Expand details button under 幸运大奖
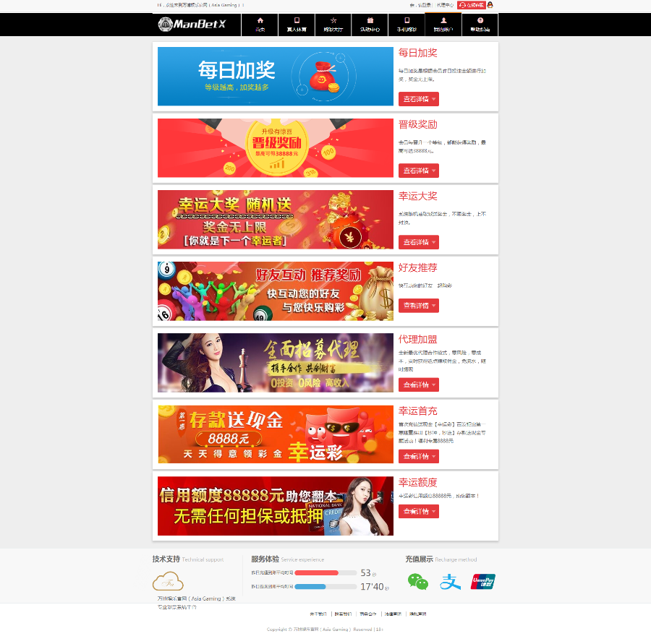The height and width of the screenshot is (644, 651). [x=419, y=242]
